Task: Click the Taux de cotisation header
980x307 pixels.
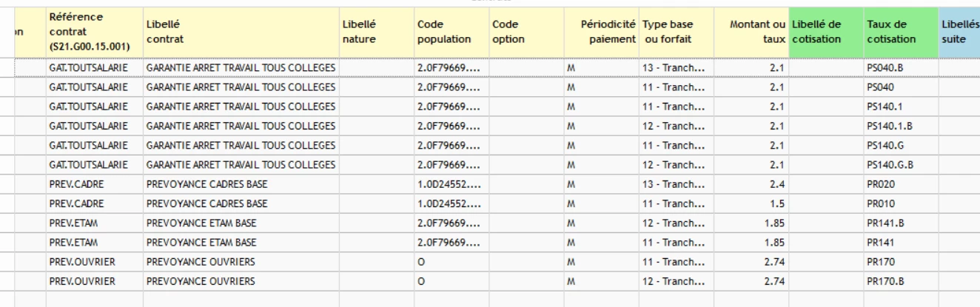Action: coord(900,32)
